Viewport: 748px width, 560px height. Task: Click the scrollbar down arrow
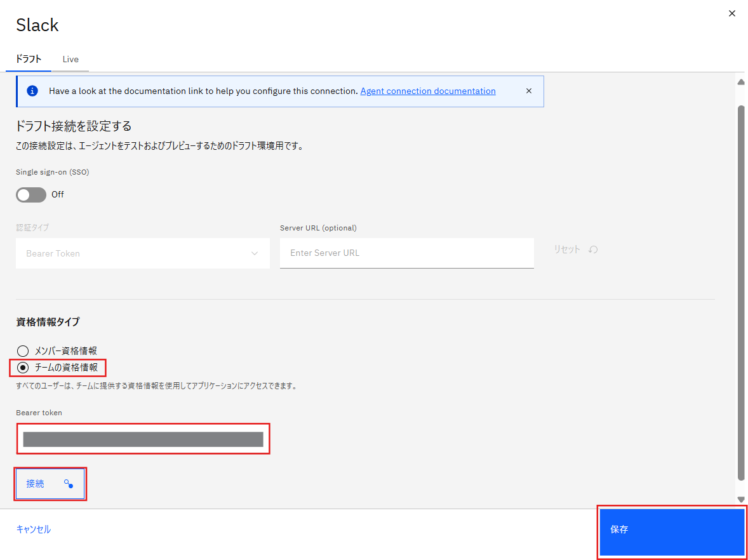click(x=741, y=500)
